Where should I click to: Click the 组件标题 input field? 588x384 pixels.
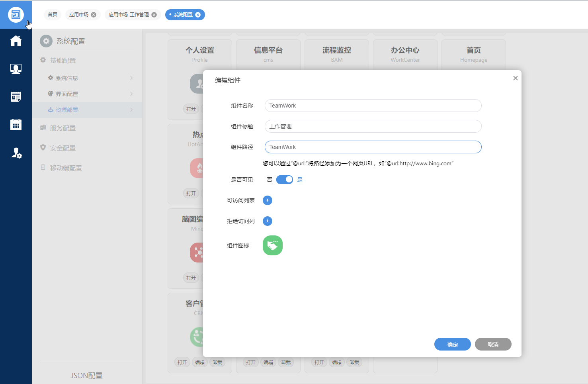373,126
